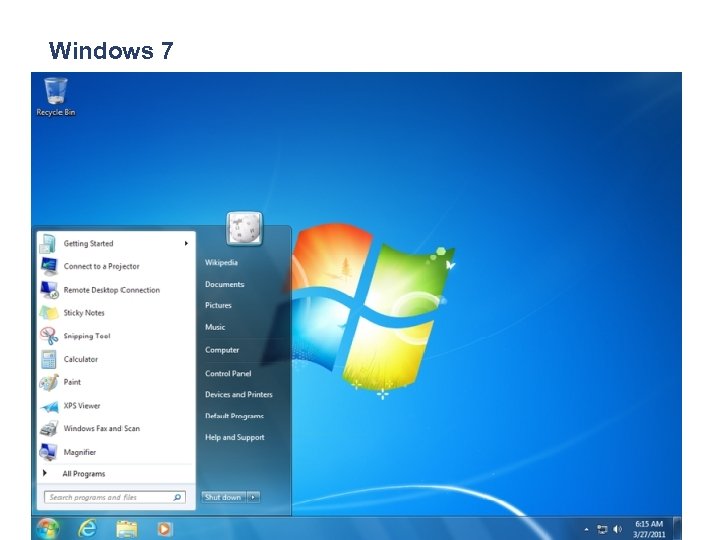Select Connect to a Projector text
This screenshot has height=540, width=720.
coord(101,266)
